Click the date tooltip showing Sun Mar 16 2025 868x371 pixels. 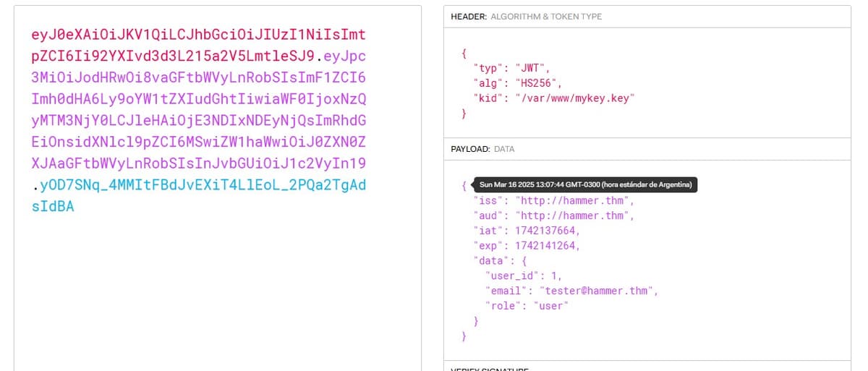[x=585, y=185]
